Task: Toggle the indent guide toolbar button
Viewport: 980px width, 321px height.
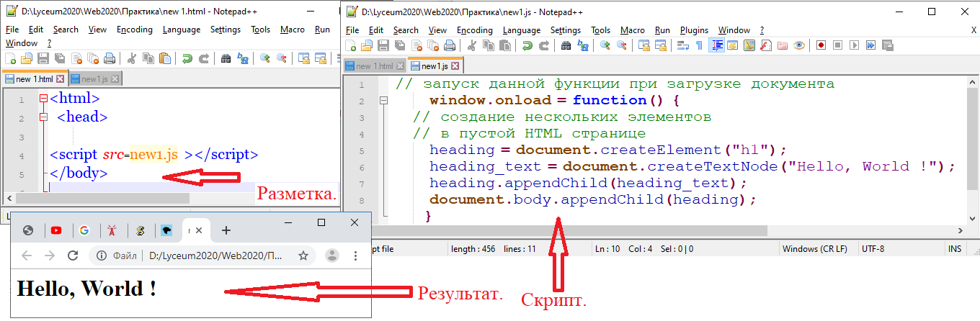Action: [x=716, y=45]
